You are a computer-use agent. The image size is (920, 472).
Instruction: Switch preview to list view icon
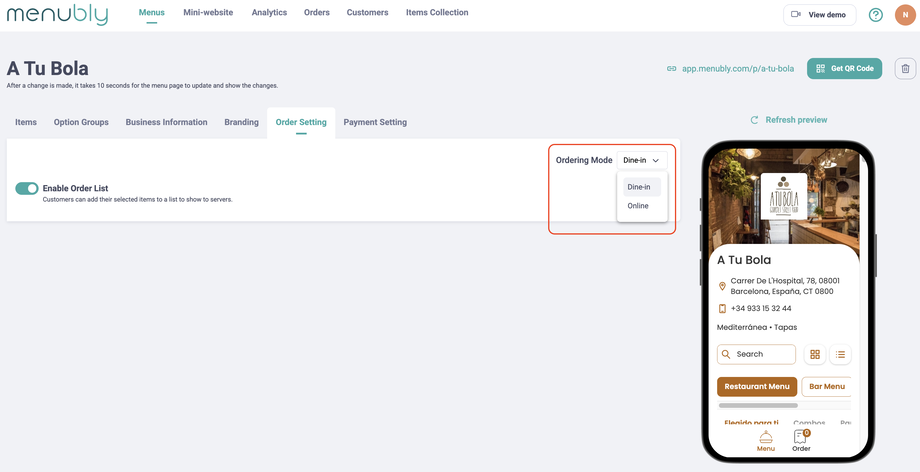[x=840, y=354]
